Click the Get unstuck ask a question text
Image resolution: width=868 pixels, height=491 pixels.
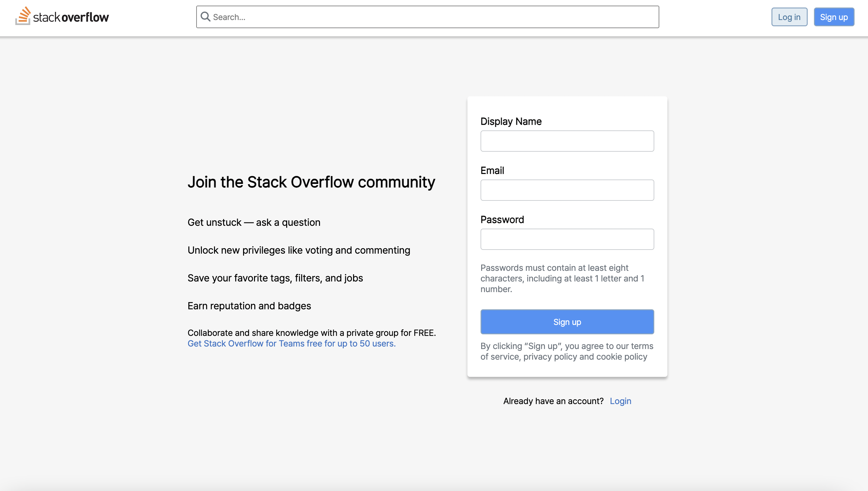coord(254,223)
